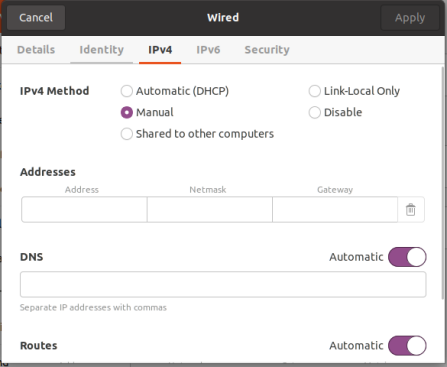
Task: Focus the Gateway input field
Action: click(x=335, y=210)
